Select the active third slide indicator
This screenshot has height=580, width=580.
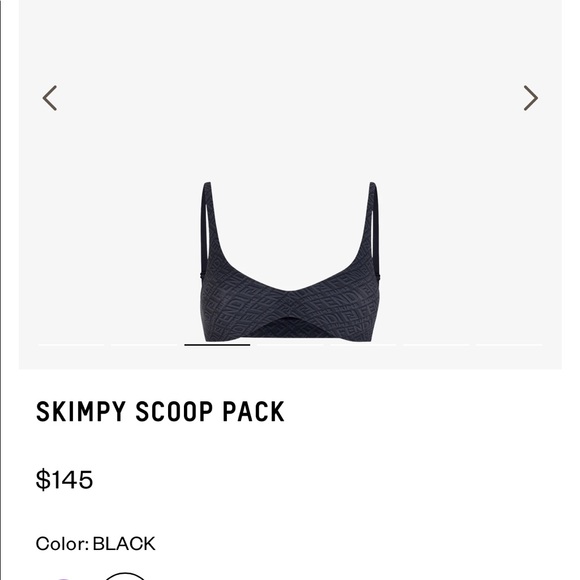point(217,345)
